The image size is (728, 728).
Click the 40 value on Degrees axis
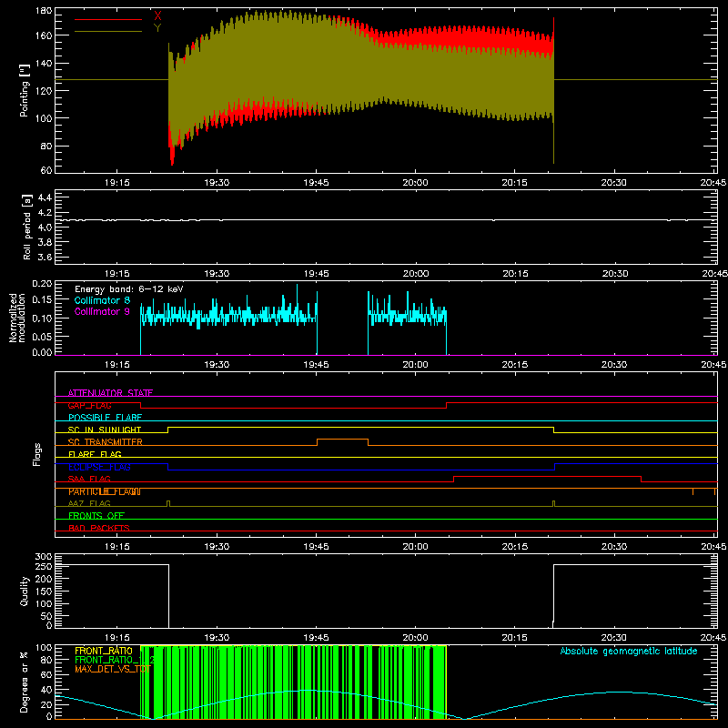pos(46,690)
